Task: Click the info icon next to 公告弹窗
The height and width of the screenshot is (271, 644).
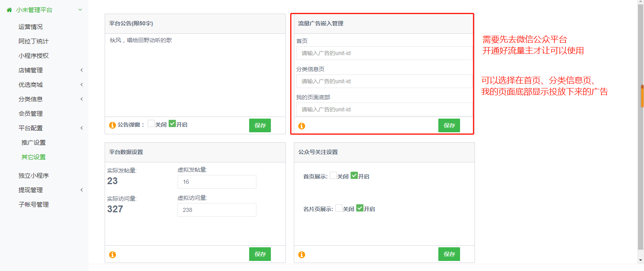Action: pos(113,125)
